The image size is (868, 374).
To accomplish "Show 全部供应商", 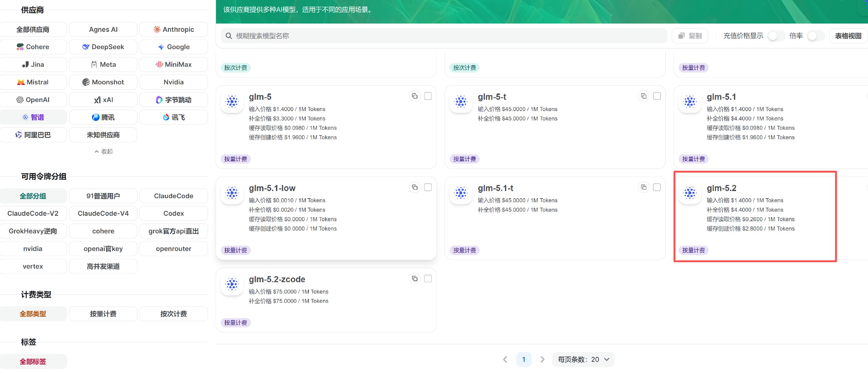I will (33, 29).
